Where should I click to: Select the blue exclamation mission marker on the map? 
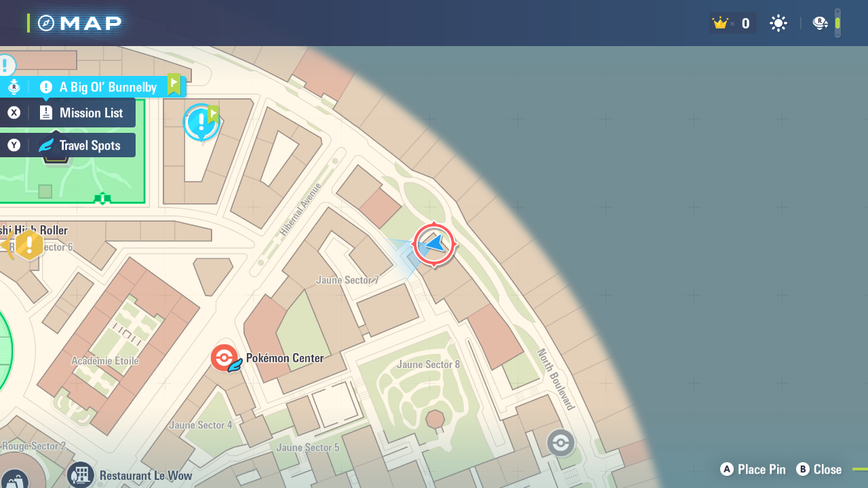[201, 123]
